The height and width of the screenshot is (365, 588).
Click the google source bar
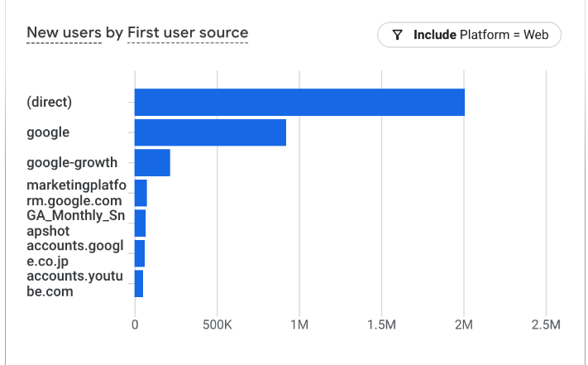(x=210, y=132)
